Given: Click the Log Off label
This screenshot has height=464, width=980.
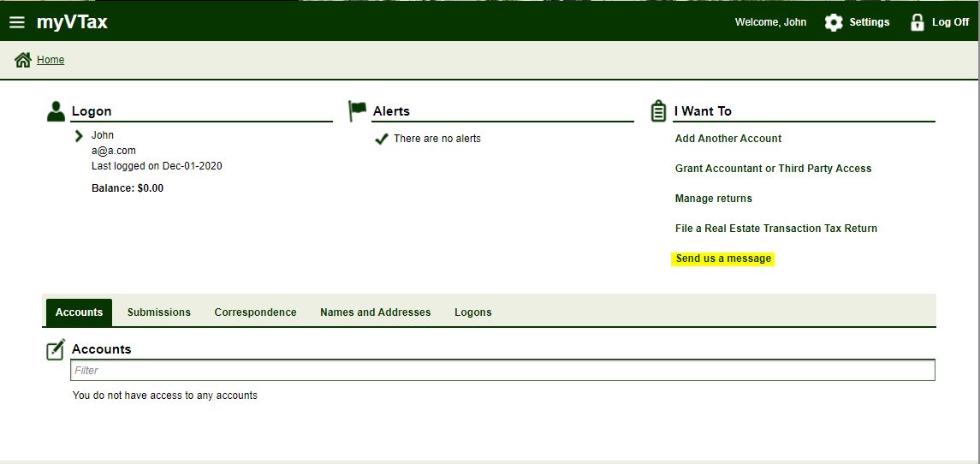Looking at the screenshot, I should (x=951, y=22).
